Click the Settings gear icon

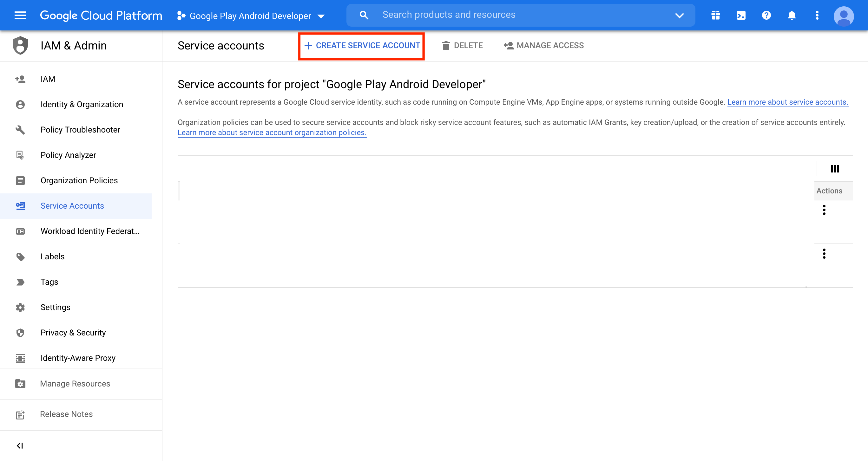coord(20,308)
